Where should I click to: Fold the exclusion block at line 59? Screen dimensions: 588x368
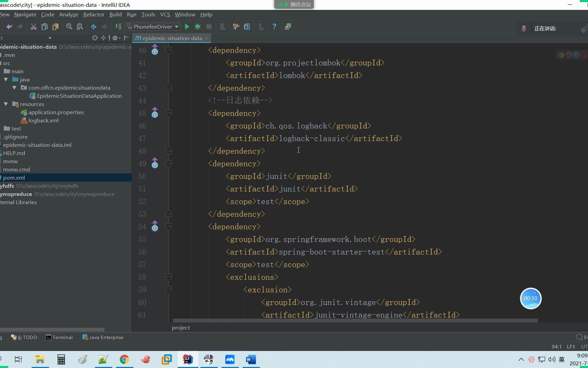pos(168,290)
